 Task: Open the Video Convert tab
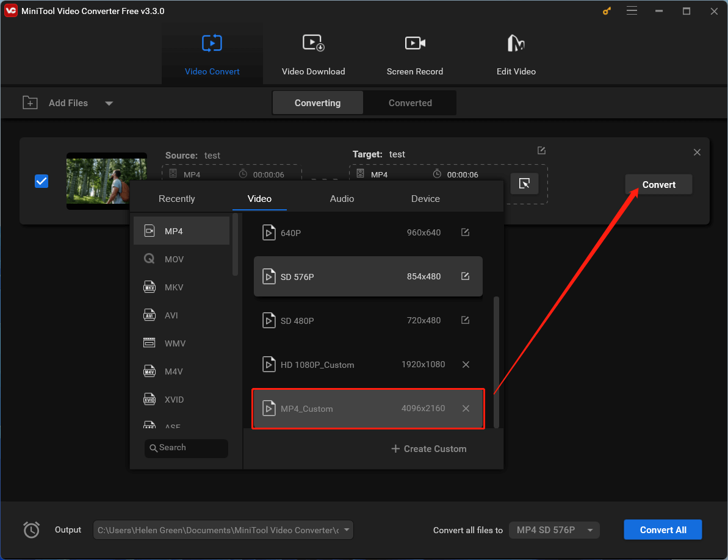coord(212,54)
